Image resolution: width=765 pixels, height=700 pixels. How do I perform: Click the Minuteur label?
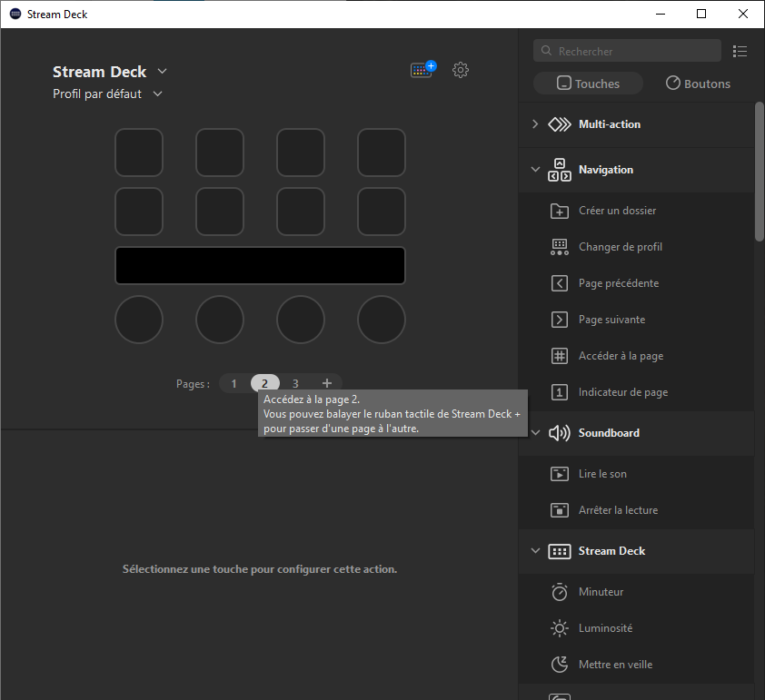click(601, 592)
